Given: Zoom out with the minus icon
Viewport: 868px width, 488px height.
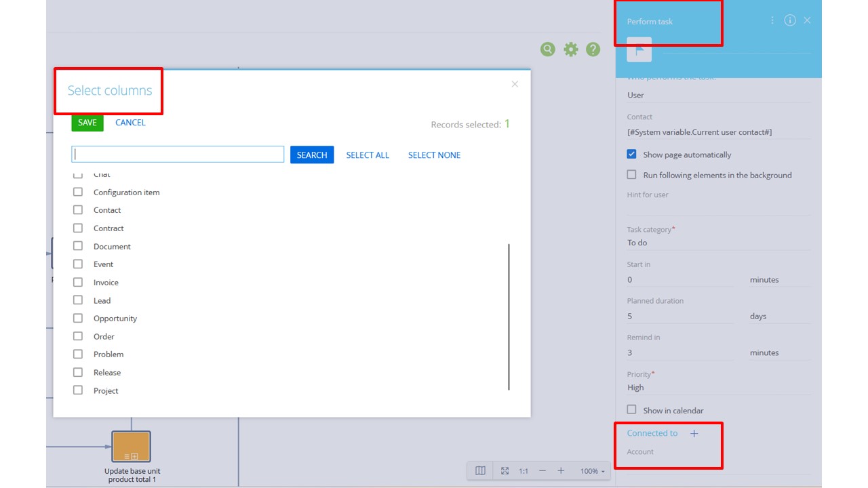Looking at the screenshot, I should [x=542, y=471].
